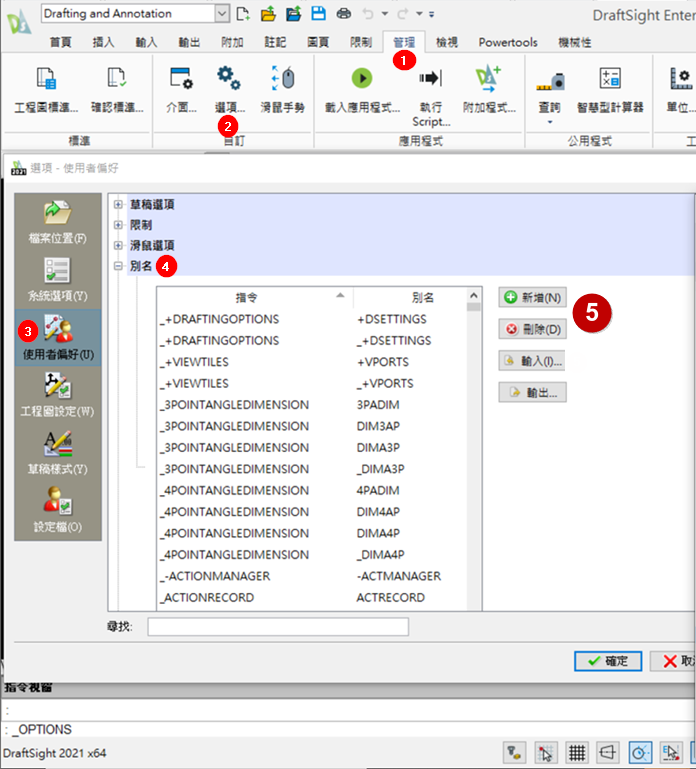Open the 介面 interface customization tool

click(181, 90)
